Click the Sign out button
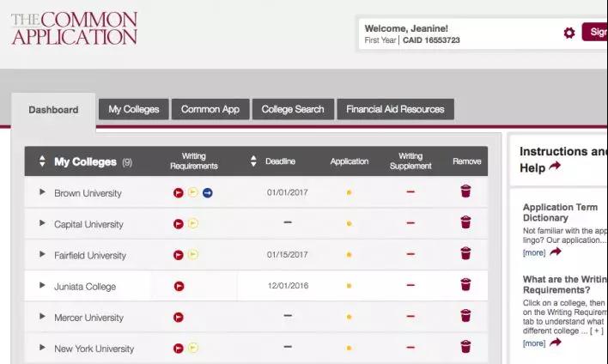The width and height of the screenshot is (608, 364). (595, 33)
